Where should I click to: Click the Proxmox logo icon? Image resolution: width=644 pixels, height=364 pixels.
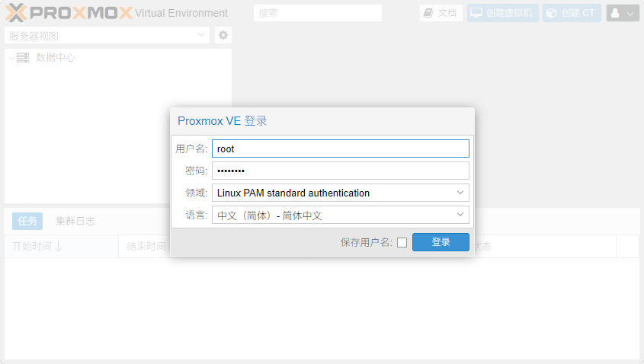click(16, 12)
